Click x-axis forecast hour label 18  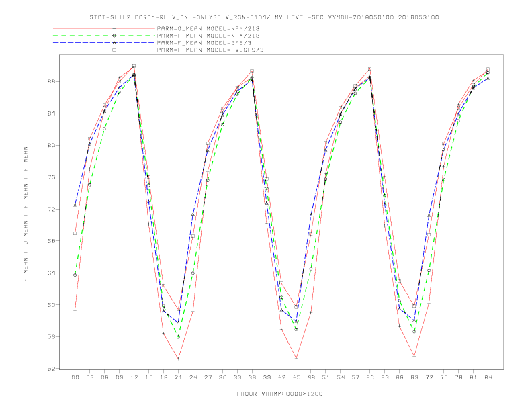tap(163, 377)
